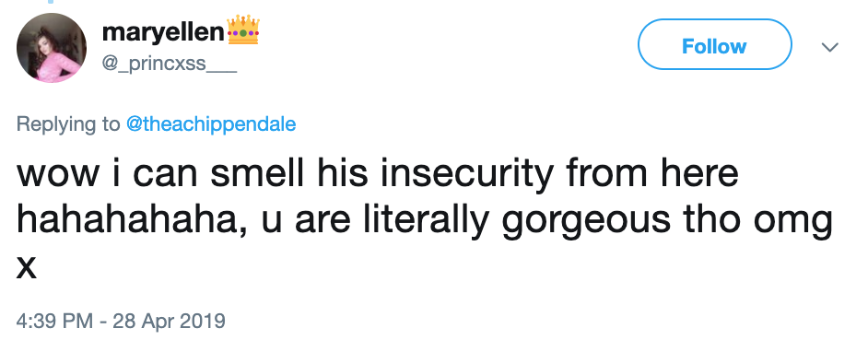868x352 pixels.
Task: Click the date 28 Apr 2019
Action: (169, 321)
